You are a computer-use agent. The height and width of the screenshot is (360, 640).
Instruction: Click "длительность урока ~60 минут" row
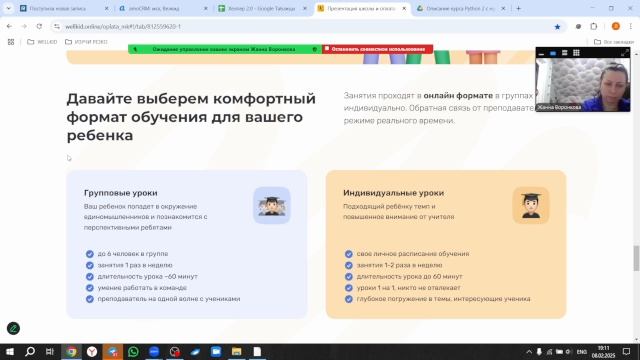point(142,276)
